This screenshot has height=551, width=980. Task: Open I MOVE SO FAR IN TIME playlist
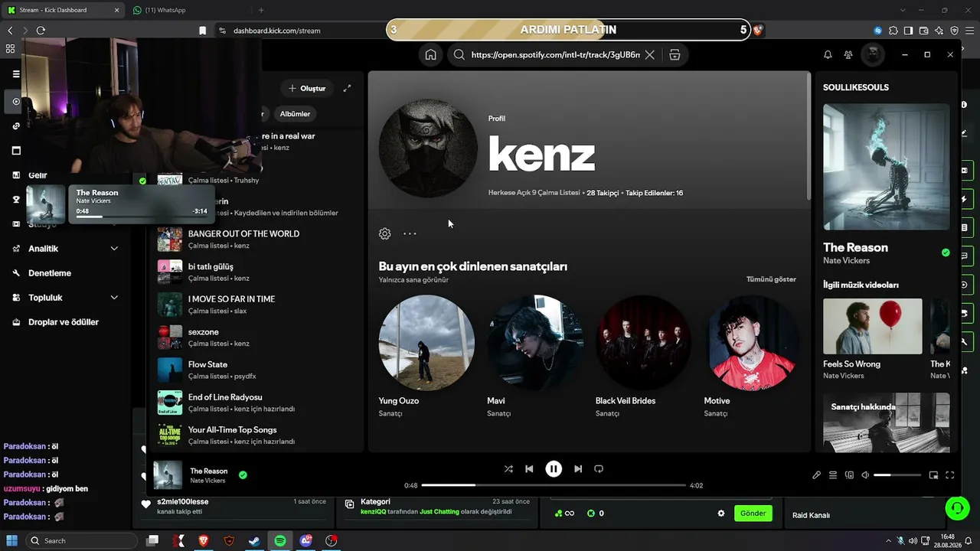tap(257, 305)
